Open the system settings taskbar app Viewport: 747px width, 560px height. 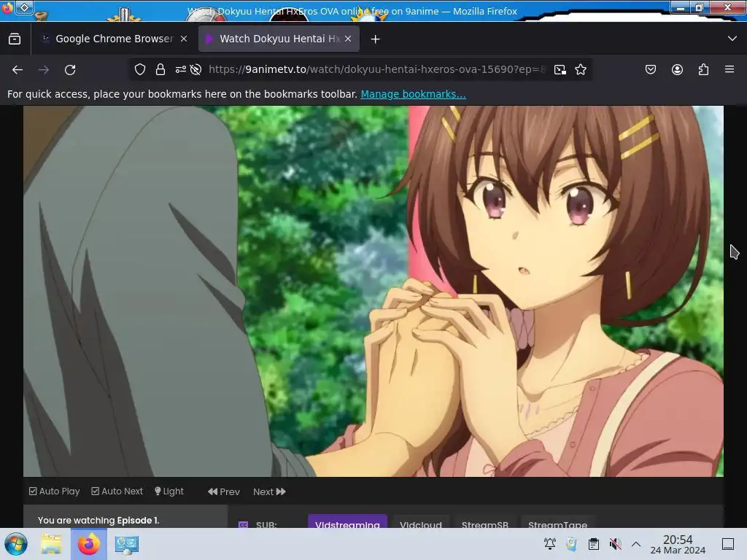pyautogui.click(x=127, y=544)
